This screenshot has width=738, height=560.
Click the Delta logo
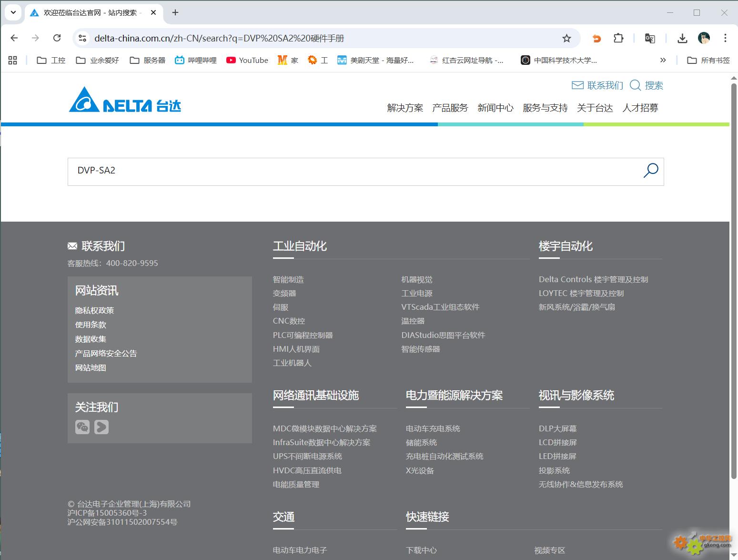tap(125, 100)
